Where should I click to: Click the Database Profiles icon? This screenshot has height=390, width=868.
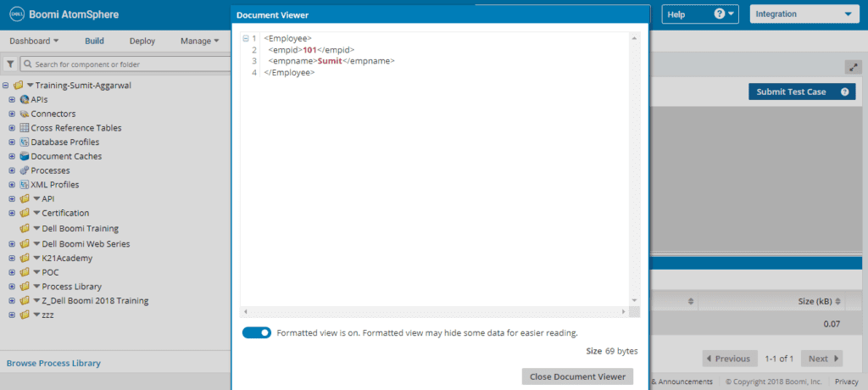tap(25, 142)
